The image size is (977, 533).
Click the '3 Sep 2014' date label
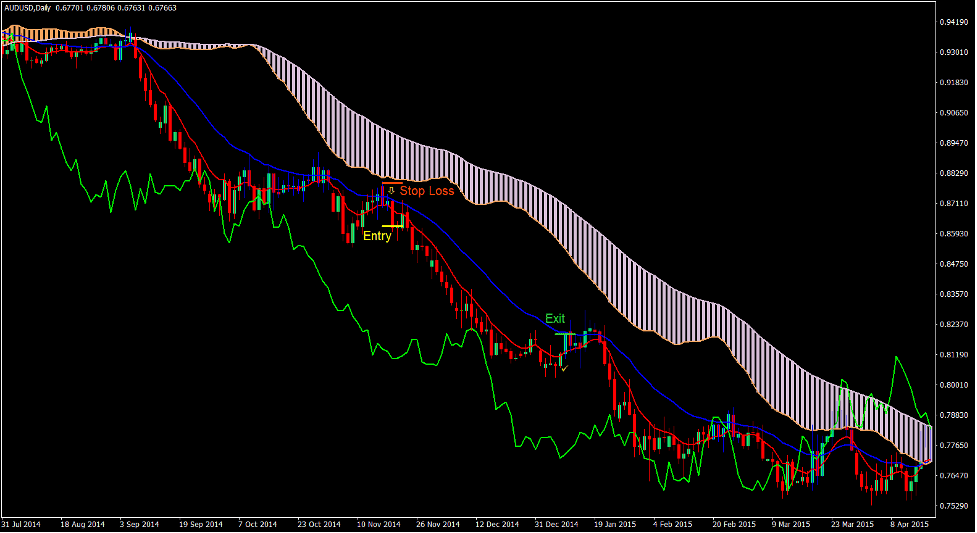click(x=139, y=524)
